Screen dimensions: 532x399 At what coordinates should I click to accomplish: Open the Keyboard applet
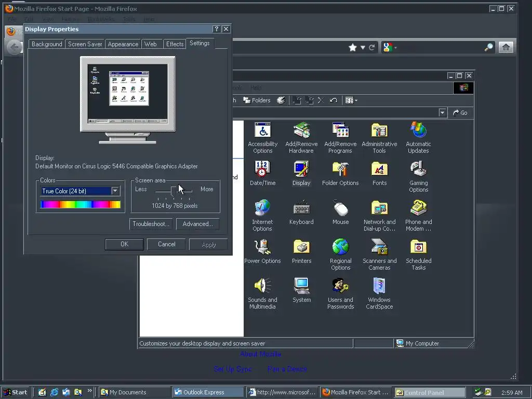(x=301, y=212)
